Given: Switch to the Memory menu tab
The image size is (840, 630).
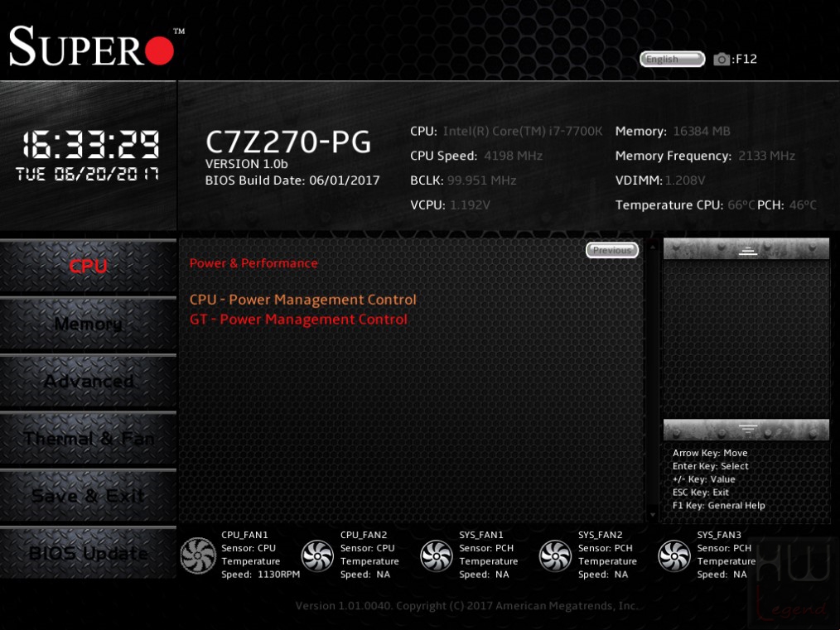Looking at the screenshot, I should point(88,324).
